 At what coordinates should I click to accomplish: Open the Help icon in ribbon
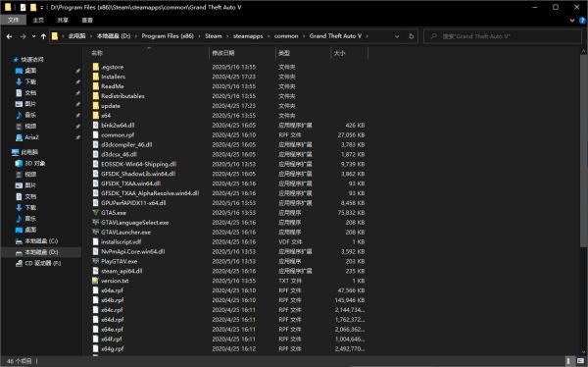click(x=583, y=21)
